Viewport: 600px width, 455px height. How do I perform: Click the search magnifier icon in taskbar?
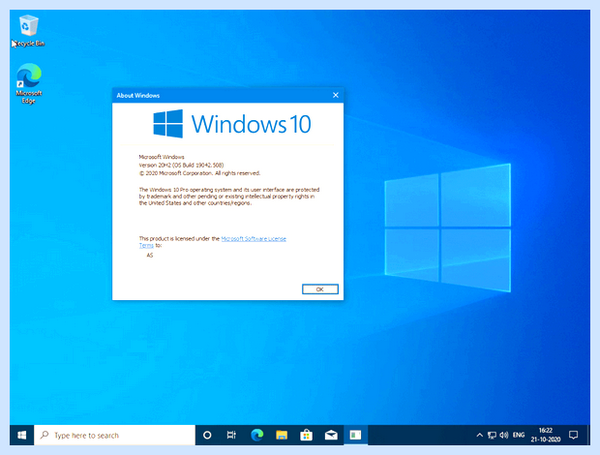[44, 435]
